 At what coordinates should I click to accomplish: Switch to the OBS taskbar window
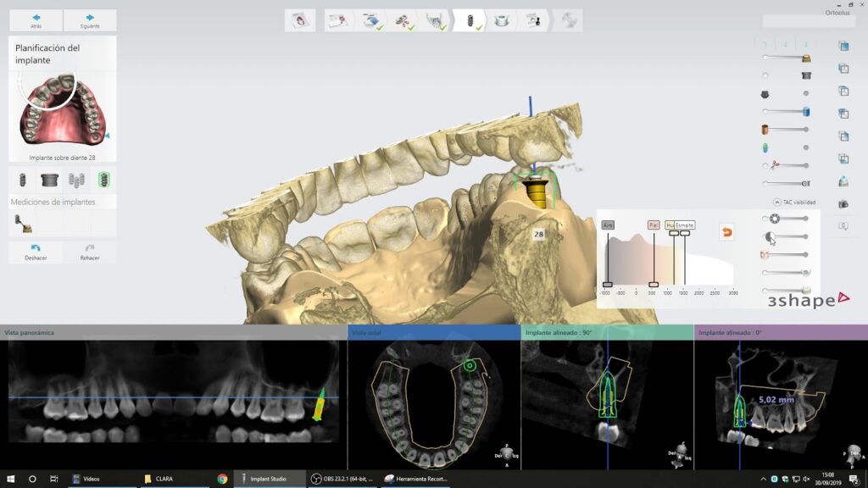click(342, 480)
